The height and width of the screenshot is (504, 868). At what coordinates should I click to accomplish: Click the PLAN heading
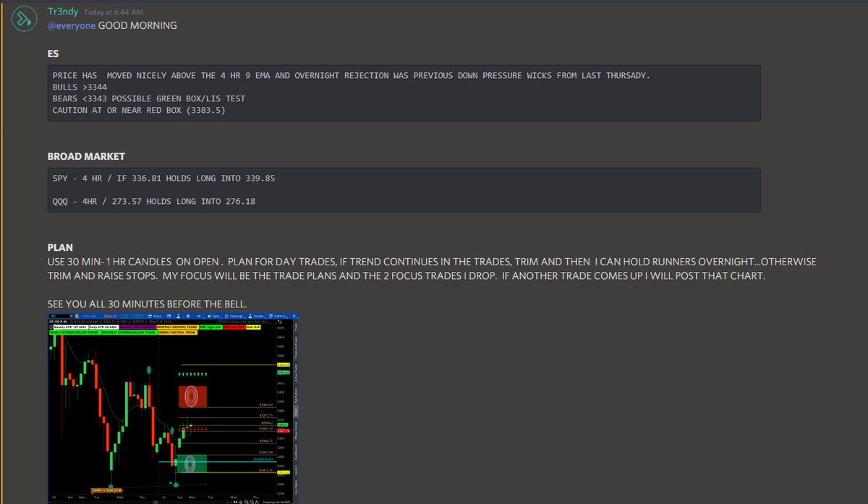[x=60, y=247]
